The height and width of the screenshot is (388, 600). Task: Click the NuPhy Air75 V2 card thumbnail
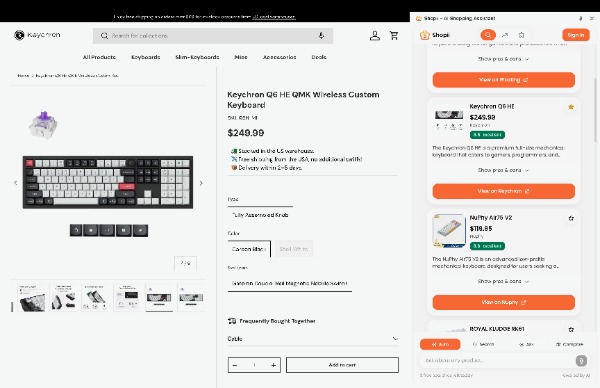click(448, 231)
